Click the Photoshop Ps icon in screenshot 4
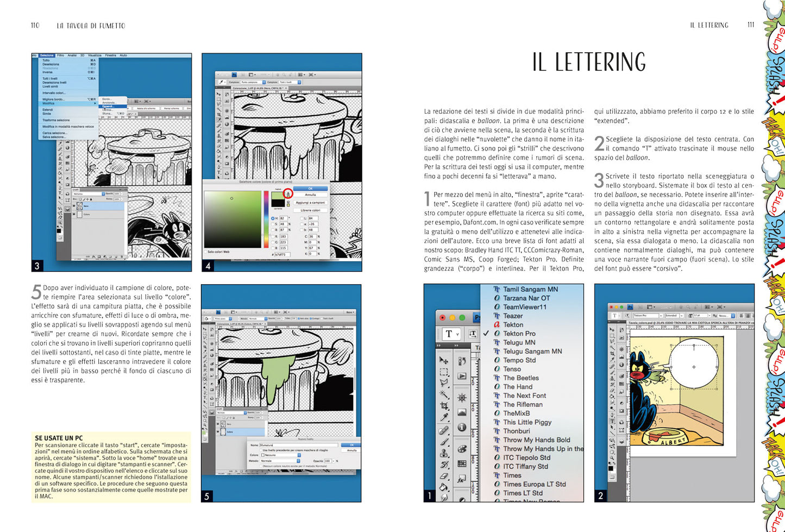The image size is (785, 532). pyautogui.click(x=234, y=74)
